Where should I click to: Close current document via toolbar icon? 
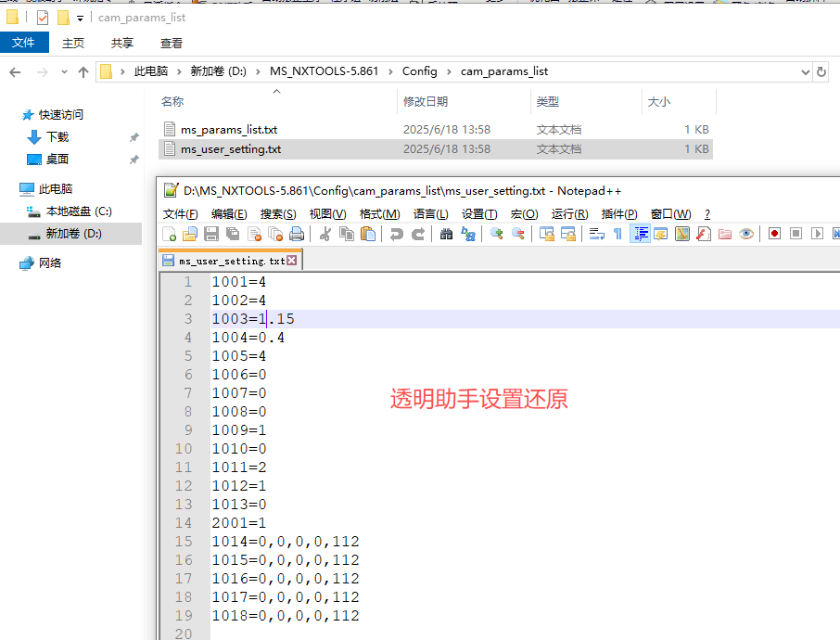coord(254,234)
